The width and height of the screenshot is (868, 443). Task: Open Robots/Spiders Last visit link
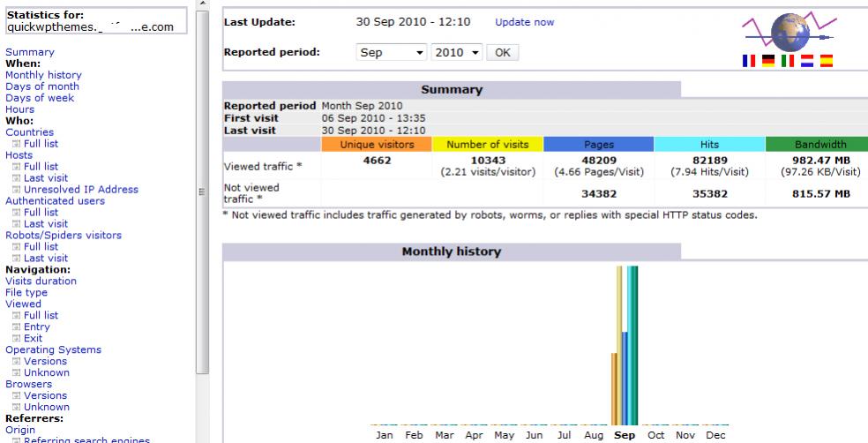click(x=46, y=259)
